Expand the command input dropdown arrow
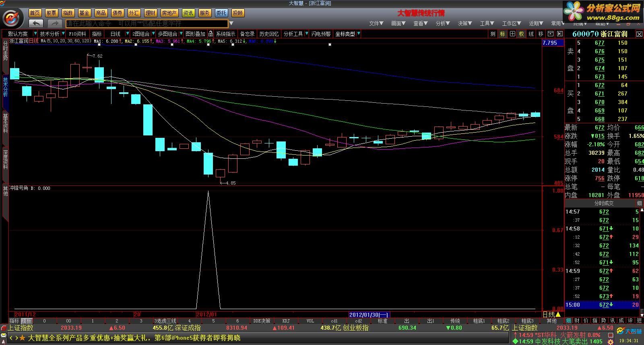 pos(231,23)
